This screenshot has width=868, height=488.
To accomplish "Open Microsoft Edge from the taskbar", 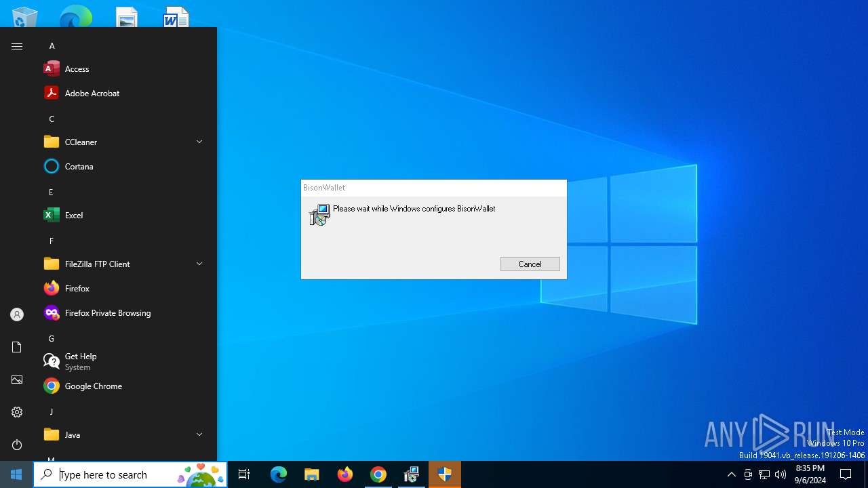I will tap(279, 474).
